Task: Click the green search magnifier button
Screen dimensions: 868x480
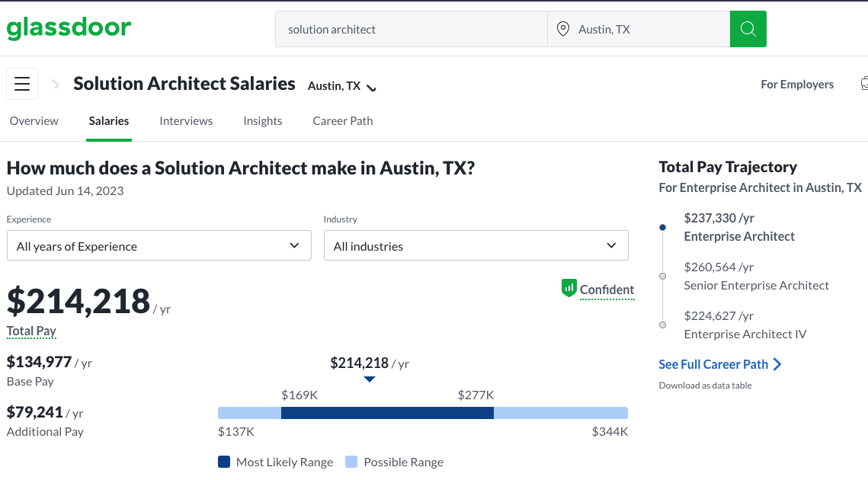Action: (x=748, y=29)
